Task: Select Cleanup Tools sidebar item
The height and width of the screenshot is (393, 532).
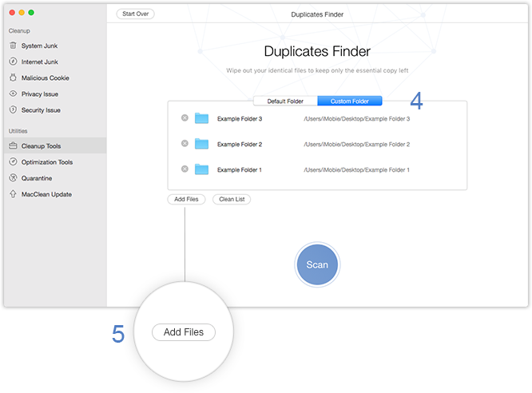Action: 55,145
